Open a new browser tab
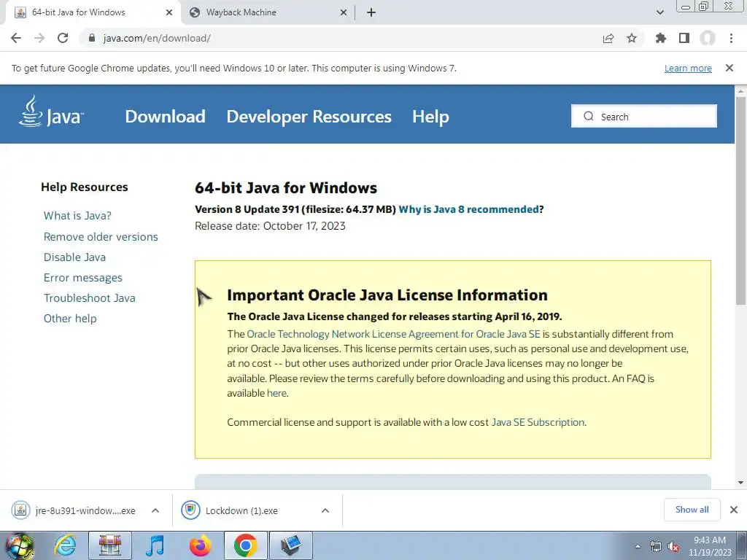This screenshot has height=560, width=747. 371,12
